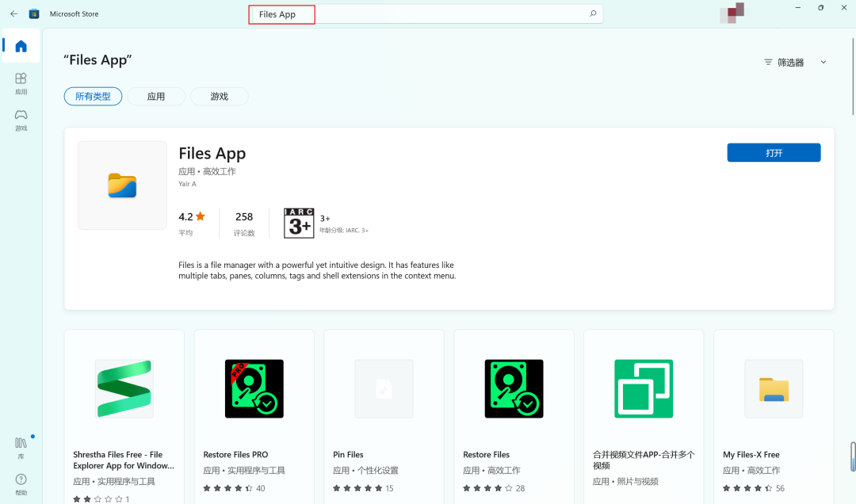
Task: Restore down the Microsoft Store window
Action: point(820,8)
